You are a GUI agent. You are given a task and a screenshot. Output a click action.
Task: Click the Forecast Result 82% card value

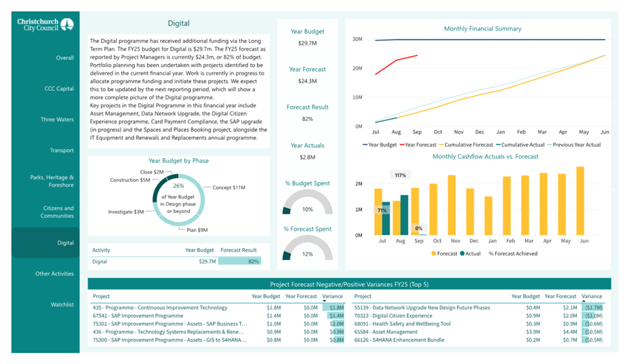[307, 119]
